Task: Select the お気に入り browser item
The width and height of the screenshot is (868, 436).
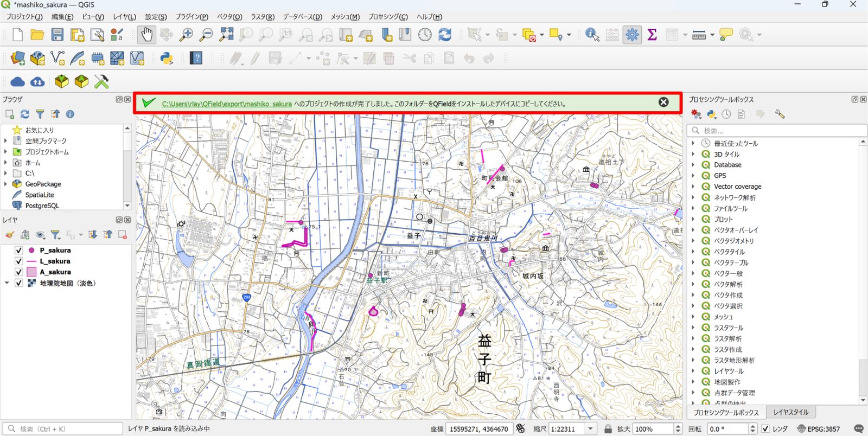Action: point(39,130)
